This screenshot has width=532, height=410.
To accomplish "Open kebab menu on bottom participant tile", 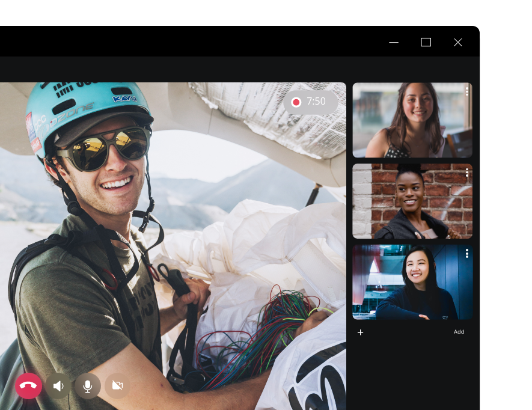I will coord(466,254).
